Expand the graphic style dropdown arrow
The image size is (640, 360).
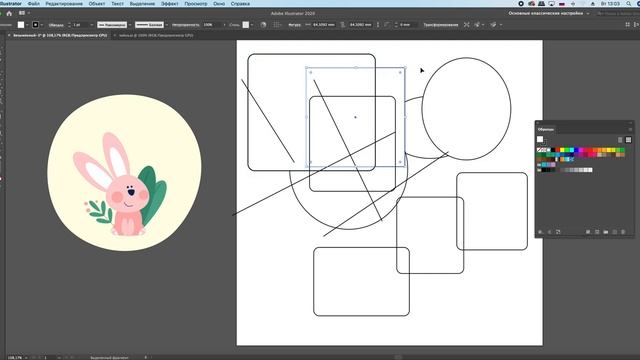point(252,25)
